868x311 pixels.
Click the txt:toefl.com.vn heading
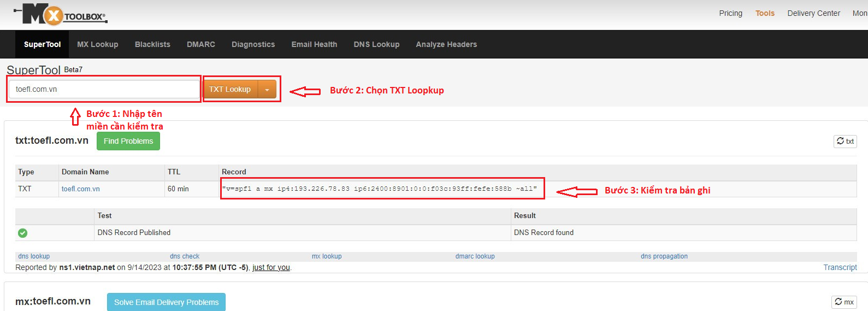click(52, 140)
